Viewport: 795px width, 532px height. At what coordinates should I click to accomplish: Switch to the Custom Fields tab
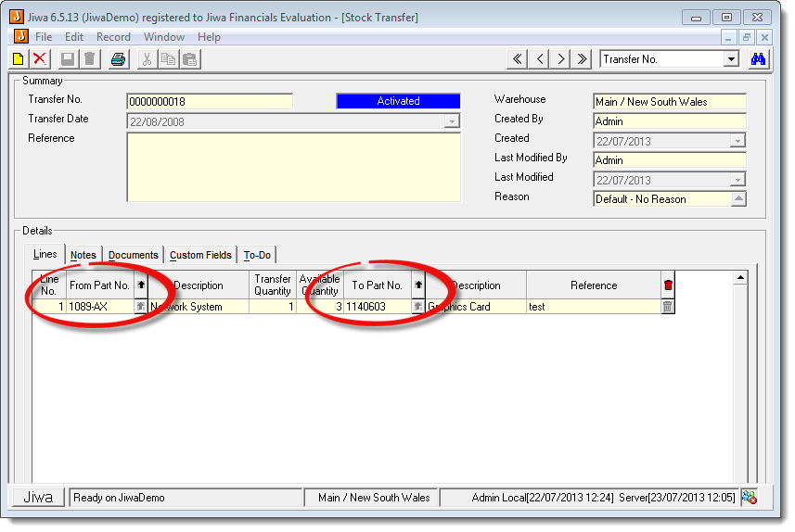[200, 255]
